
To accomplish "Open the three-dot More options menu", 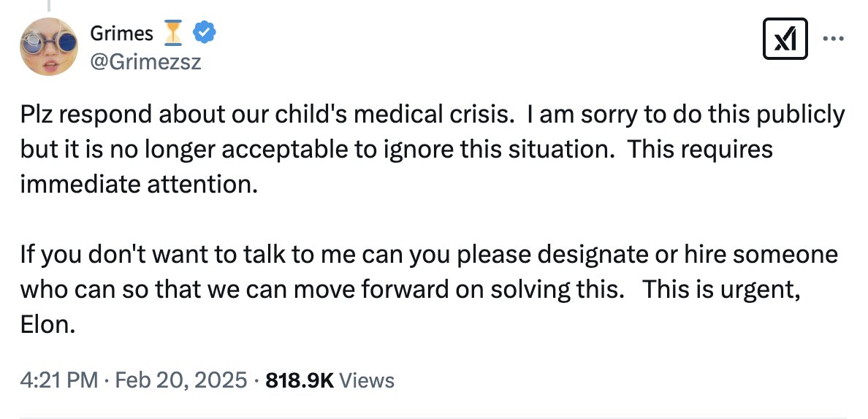I will coord(833,38).
